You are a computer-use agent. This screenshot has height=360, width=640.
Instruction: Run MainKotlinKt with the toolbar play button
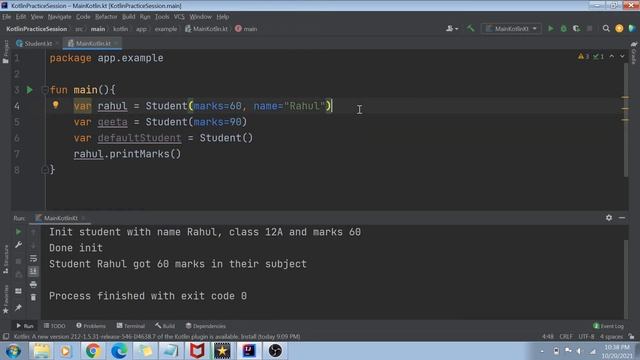coord(551,28)
